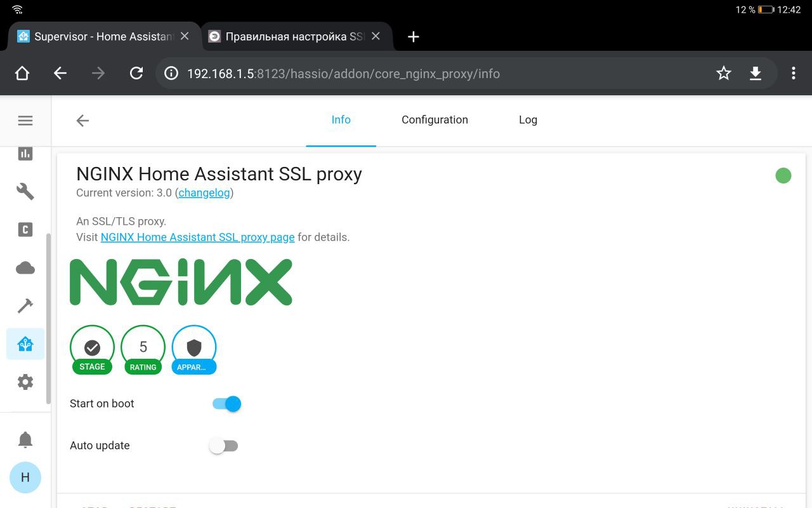Click the NGINX logo image

click(181, 282)
